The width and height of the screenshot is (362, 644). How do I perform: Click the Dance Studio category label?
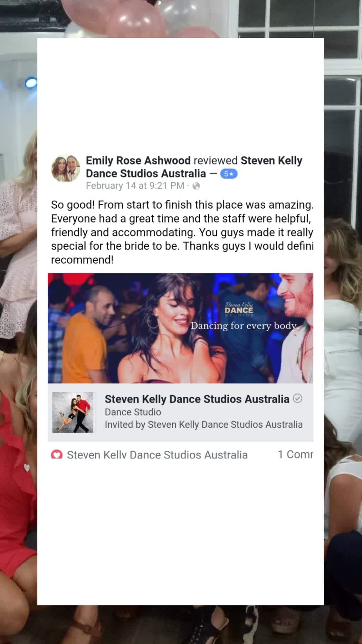[x=133, y=412]
